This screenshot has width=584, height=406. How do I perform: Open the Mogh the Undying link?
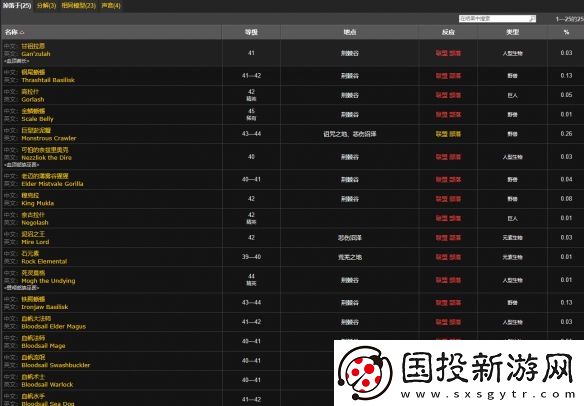point(48,281)
